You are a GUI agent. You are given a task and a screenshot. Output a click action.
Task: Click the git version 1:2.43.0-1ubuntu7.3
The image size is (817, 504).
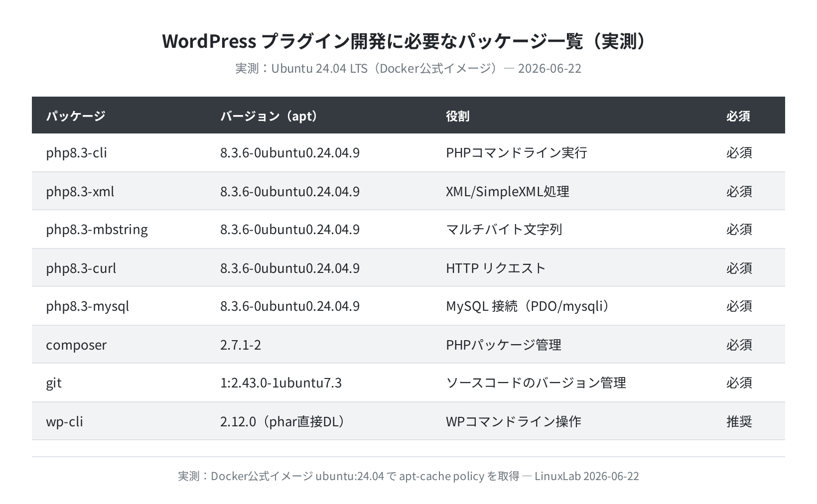281,382
